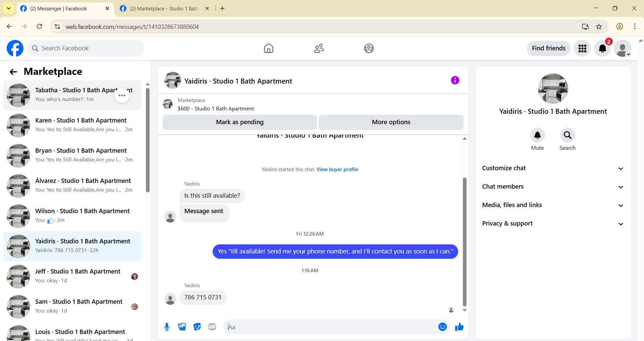Click the Search Facebook field
Screen dimensions: 644x341
(86, 48)
